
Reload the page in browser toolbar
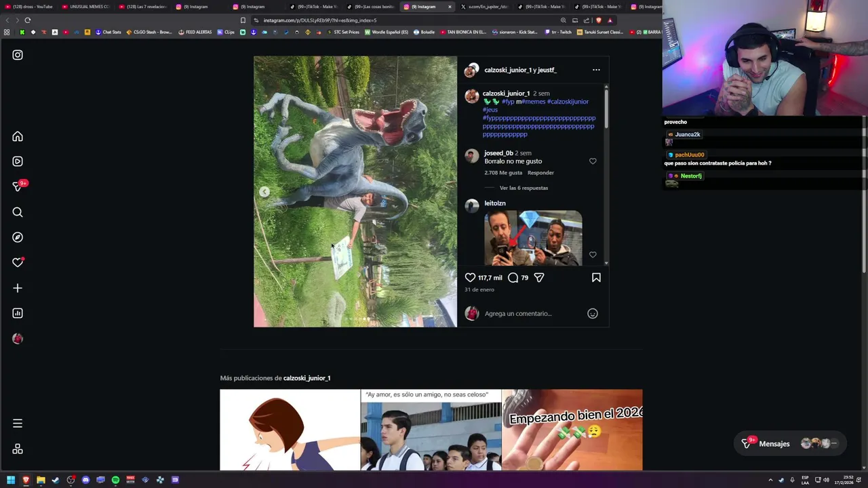click(28, 20)
